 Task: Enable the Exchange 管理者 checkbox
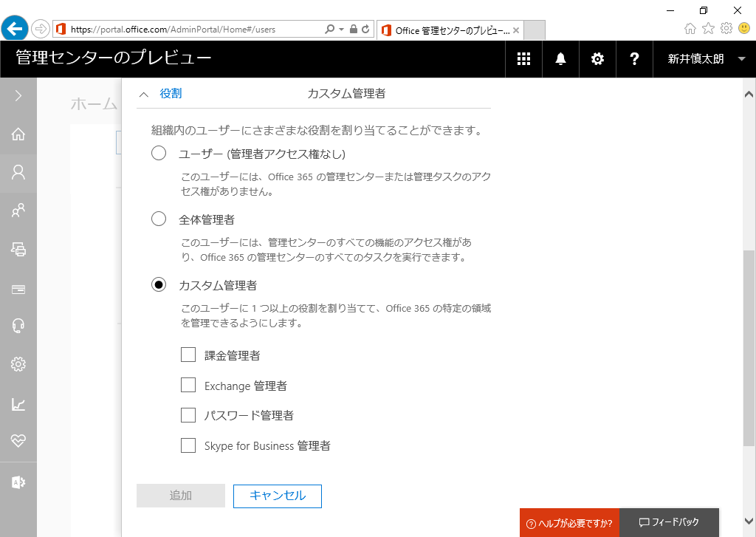(x=188, y=384)
